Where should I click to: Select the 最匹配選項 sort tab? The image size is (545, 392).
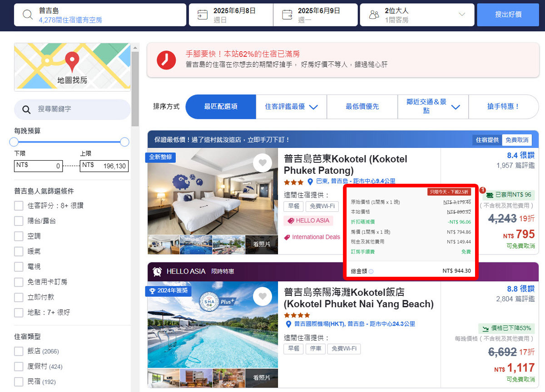tap(221, 107)
